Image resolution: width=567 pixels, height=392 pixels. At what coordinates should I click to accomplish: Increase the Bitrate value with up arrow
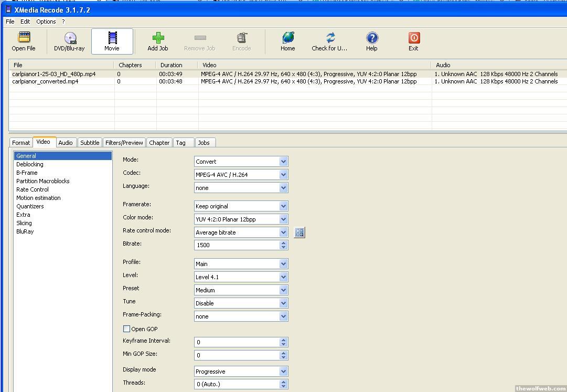[x=284, y=242]
